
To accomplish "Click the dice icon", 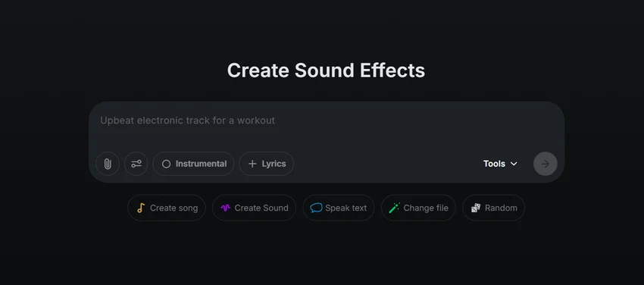I will pos(476,208).
